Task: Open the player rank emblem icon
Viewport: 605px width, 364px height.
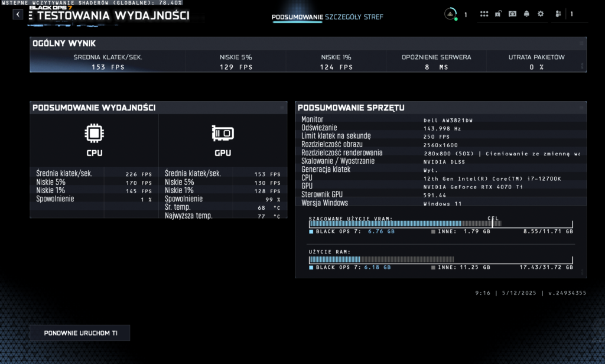Action: pos(451,14)
